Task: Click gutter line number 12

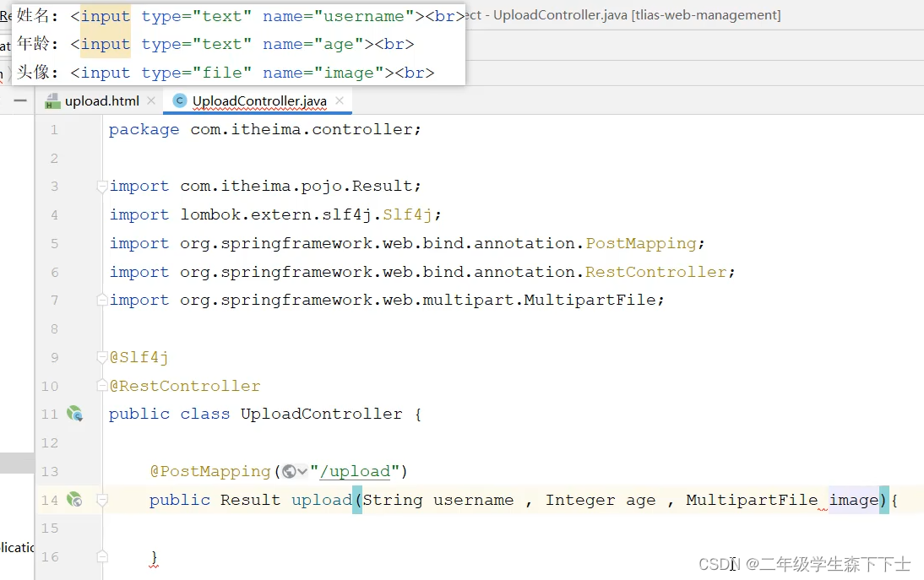Action: point(50,442)
